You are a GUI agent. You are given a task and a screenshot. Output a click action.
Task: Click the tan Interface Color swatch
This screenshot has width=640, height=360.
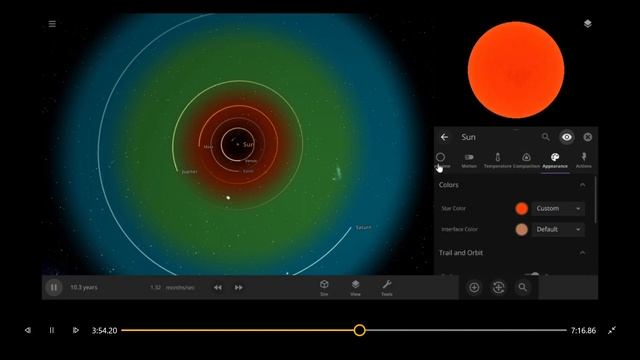(521, 229)
